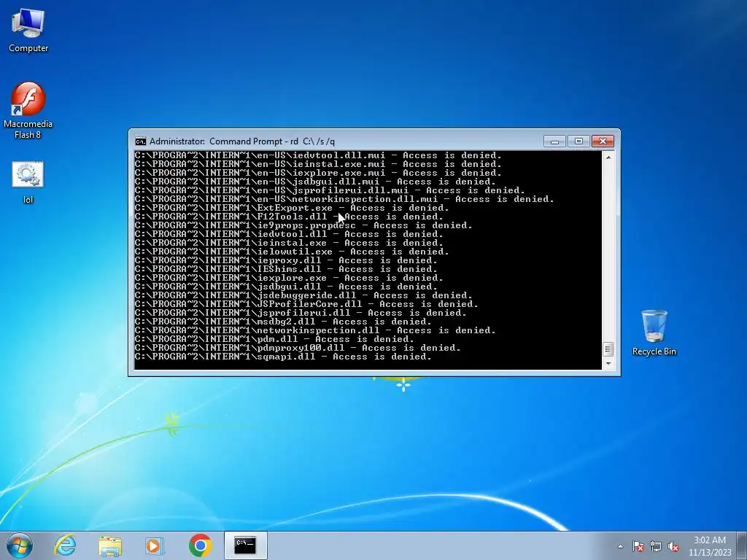
Task: Click the INTERN~1\networkinspection.dll output line
Action: tap(315, 330)
